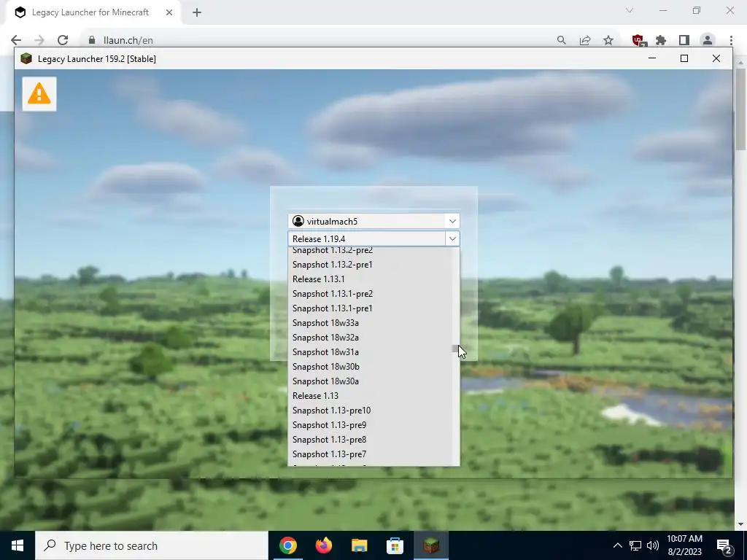Open the volume control tray icon
The width and height of the screenshot is (747, 560).
(653, 545)
